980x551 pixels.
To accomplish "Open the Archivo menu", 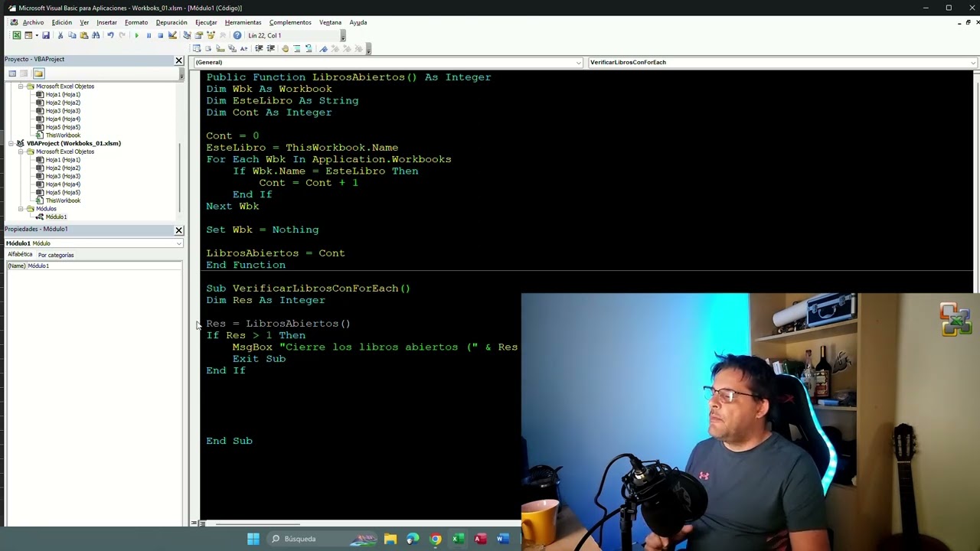I will (x=33, y=22).
